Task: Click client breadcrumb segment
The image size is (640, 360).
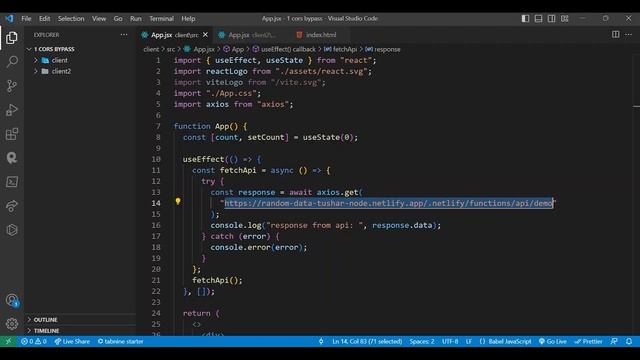Action: pyautogui.click(x=151, y=49)
